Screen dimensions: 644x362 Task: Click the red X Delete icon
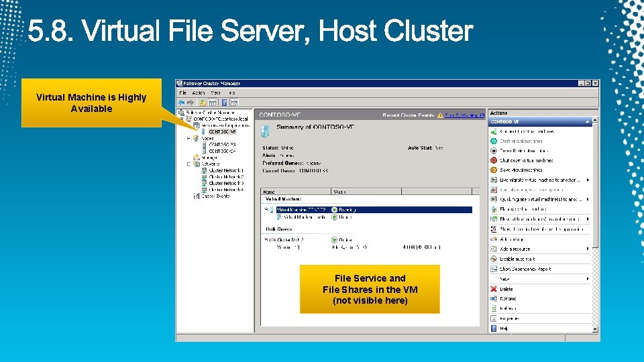click(x=494, y=289)
